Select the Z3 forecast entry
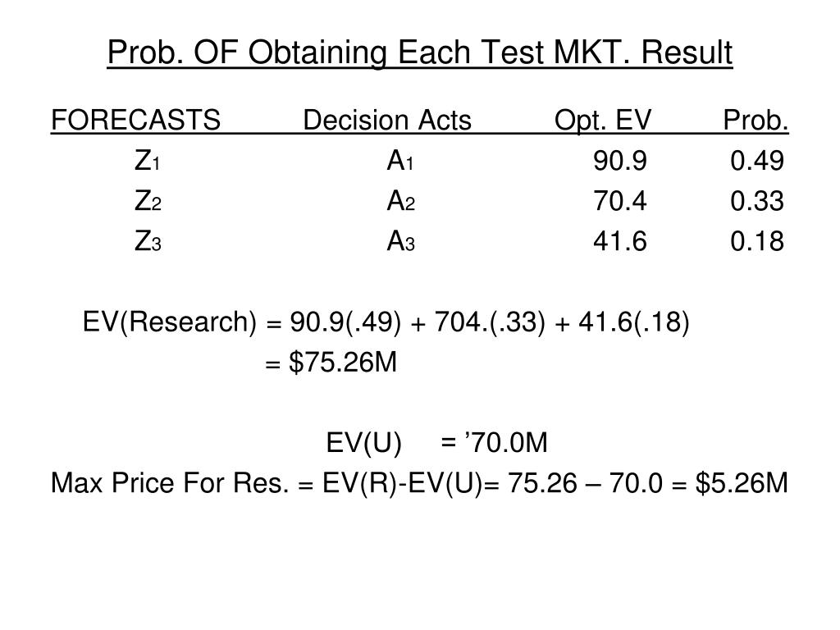This screenshot has height=630, width=840. pos(148,241)
